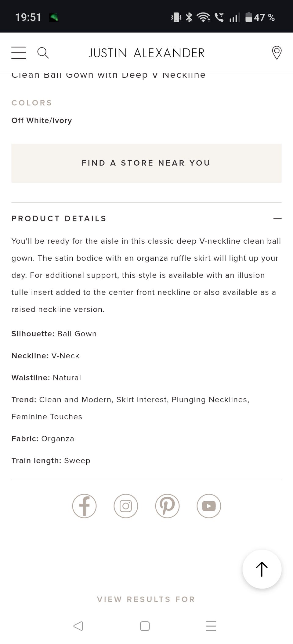Image resolution: width=293 pixels, height=644 pixels.
Task: Go to Justin Alexander home logo
Action: pyautogui.click(x=146, y=53)
